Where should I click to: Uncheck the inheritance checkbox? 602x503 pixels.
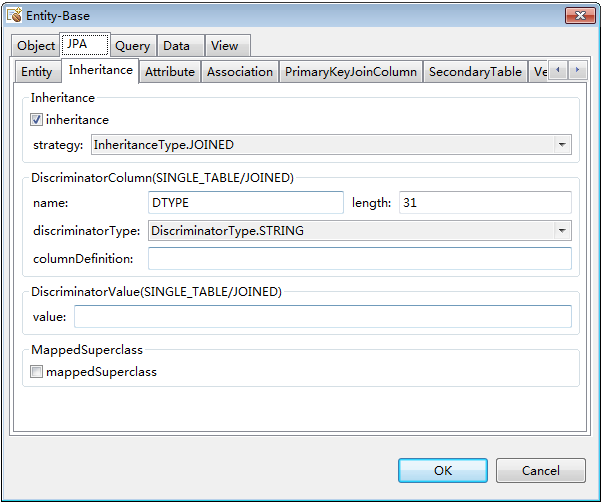point(37,120)
